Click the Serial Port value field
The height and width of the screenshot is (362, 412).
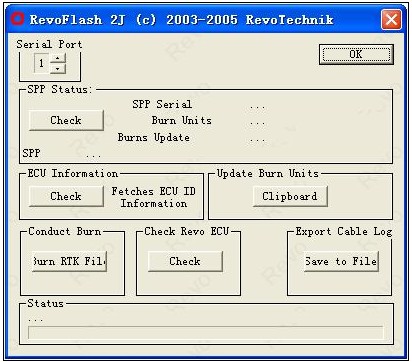tap(42, 63)
